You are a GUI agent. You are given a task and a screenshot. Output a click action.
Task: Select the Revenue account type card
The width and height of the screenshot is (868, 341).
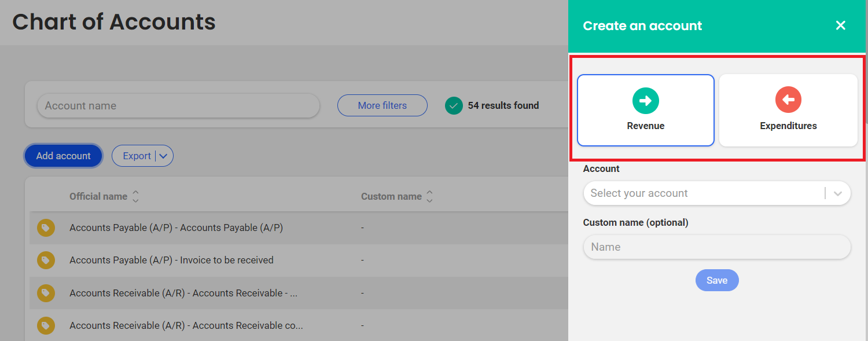tap(645, 110)
